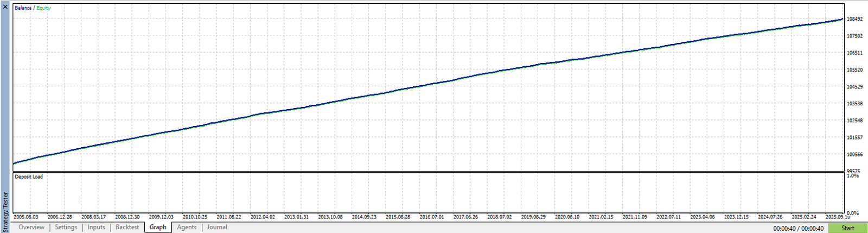This screenshot has height=233, width=868.
Task: Click the 2016.07.01 date label
Action: (432, 217)
